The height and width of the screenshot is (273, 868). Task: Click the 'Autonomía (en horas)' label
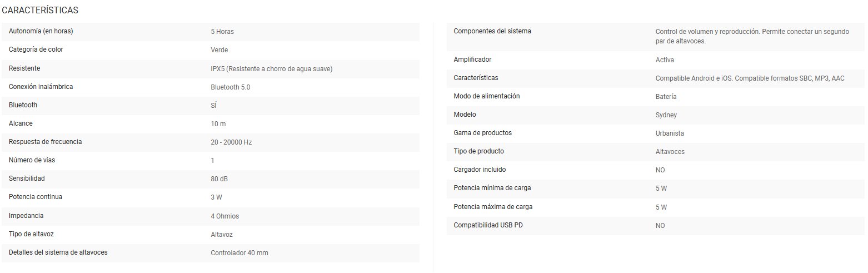tap(41, 31)
